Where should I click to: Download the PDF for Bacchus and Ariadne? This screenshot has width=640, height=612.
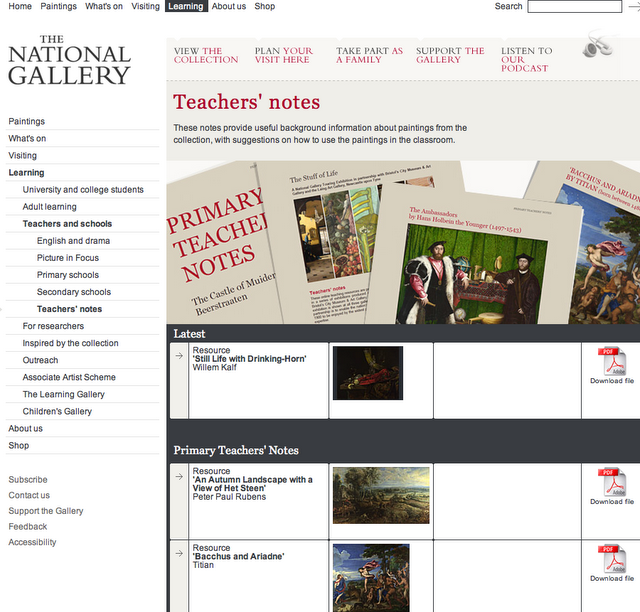coord(612,563)
